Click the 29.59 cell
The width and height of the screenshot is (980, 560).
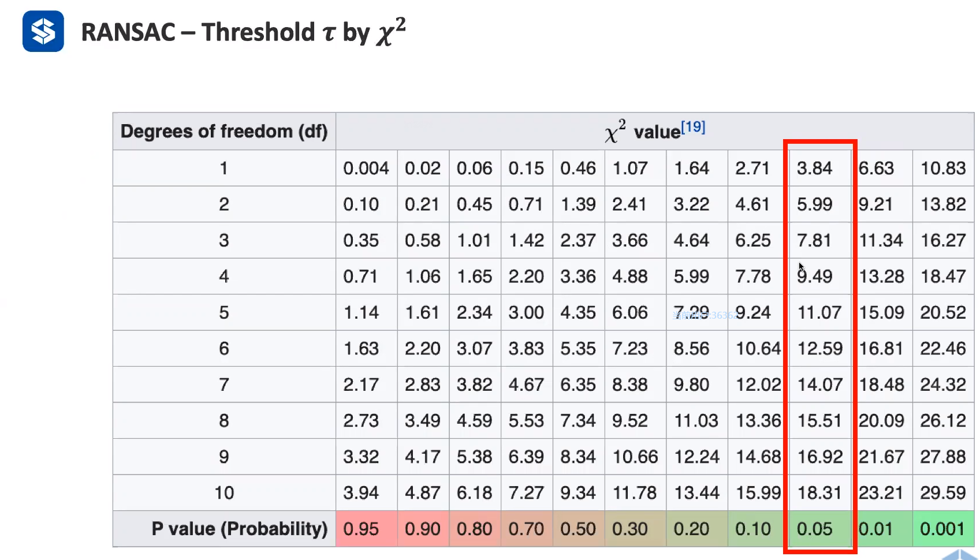point(943,492)
